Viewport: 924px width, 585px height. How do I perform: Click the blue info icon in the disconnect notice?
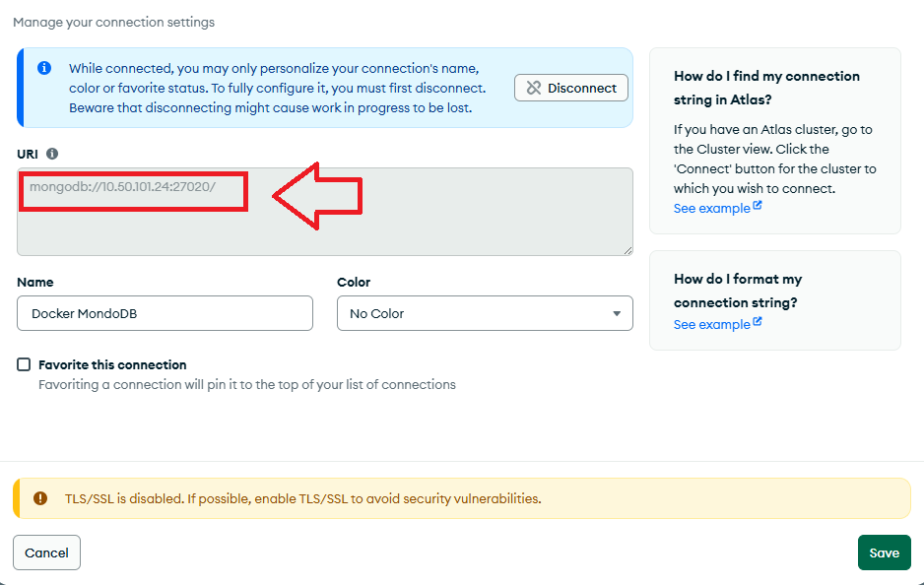click(44, 68)
